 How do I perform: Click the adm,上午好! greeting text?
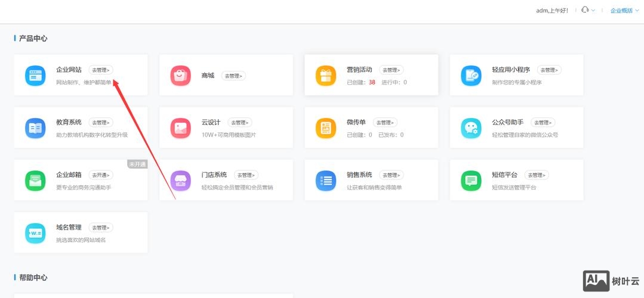coord(553,11)
